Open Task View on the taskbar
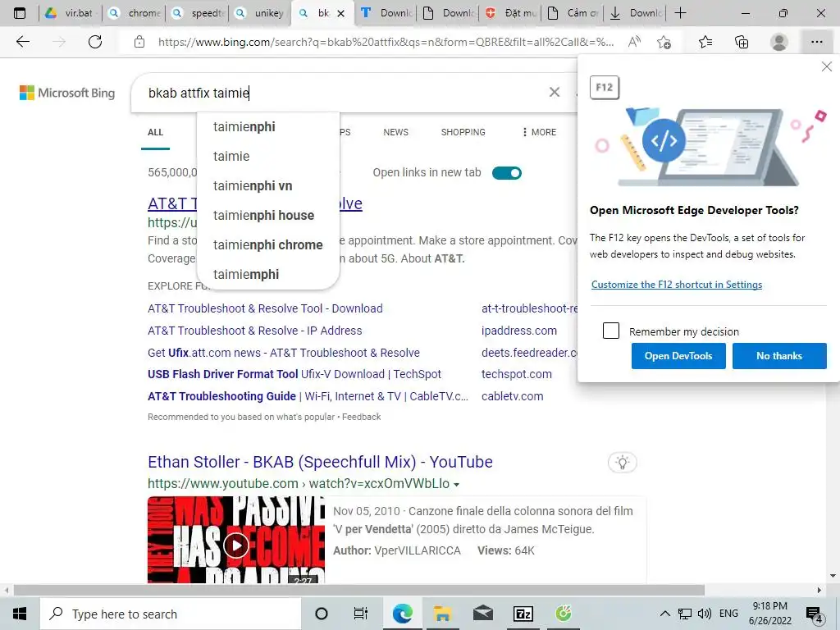This screenshot has width=840, height=630. pos(361,614)
